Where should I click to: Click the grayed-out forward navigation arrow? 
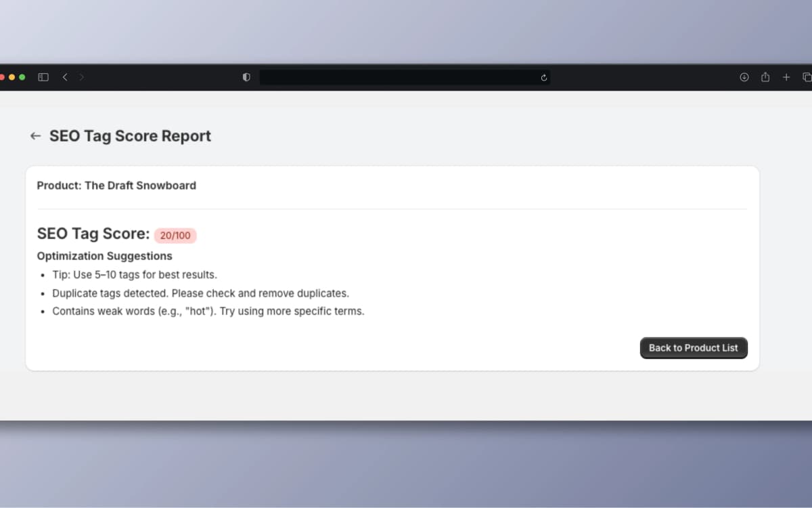point(81,77)
